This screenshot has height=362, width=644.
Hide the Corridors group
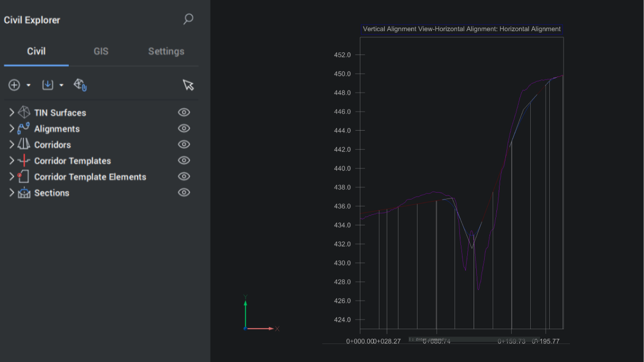coord(184,144)
